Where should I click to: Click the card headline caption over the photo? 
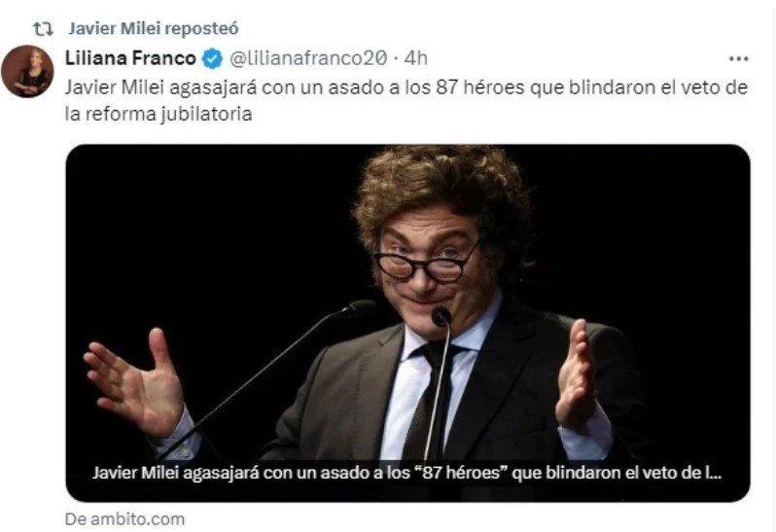[x=406, y=473]
